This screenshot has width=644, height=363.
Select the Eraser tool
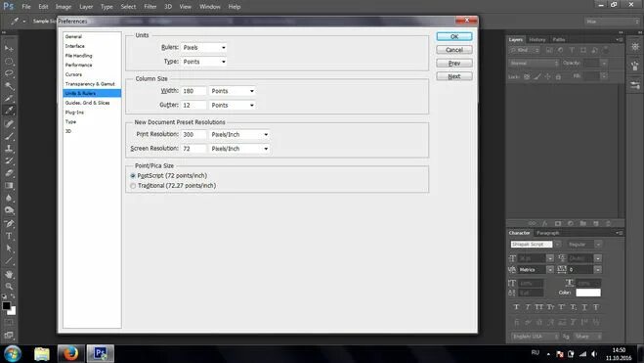point(9,173)
